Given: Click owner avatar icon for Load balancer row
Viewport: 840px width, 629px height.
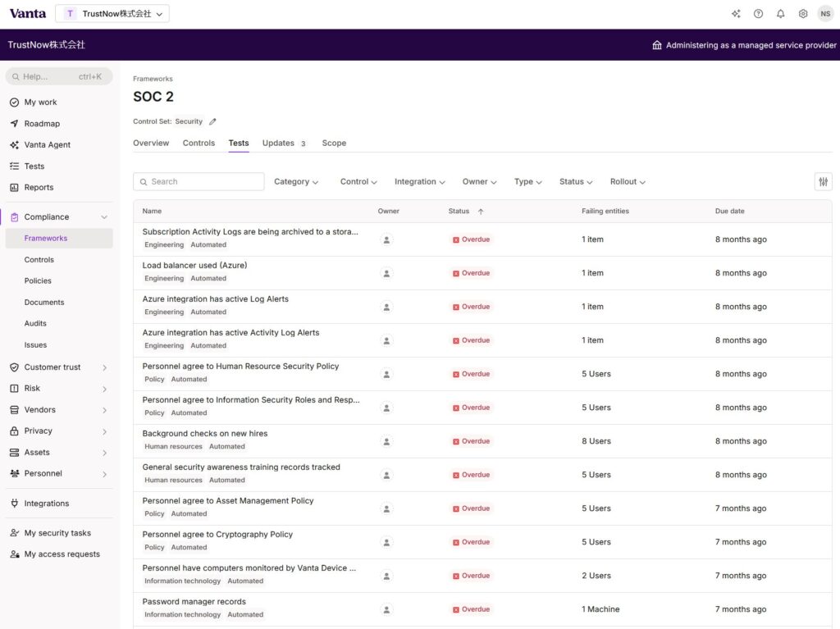Looking at the screenshot, I should pyautogui.click(x=387, y=273).
